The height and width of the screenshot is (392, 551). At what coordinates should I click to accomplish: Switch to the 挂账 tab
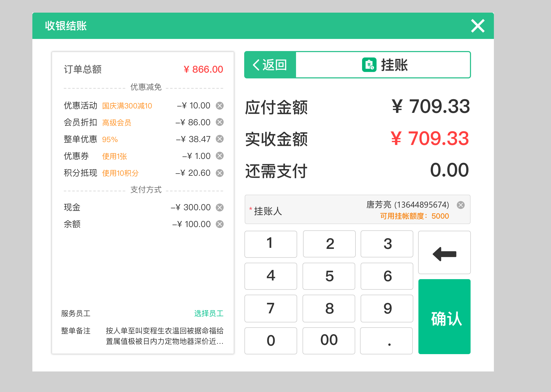pos(384,65)
